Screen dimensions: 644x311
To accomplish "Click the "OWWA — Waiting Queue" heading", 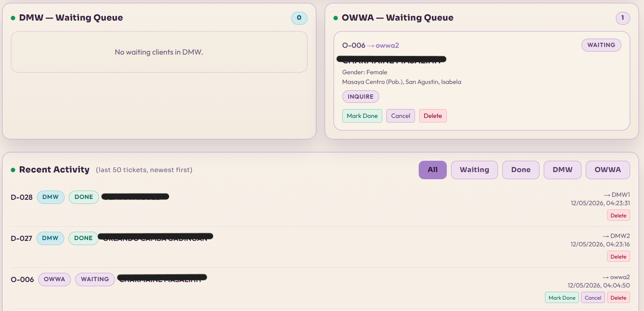I will pyautogui.click(x=398, y=18).
